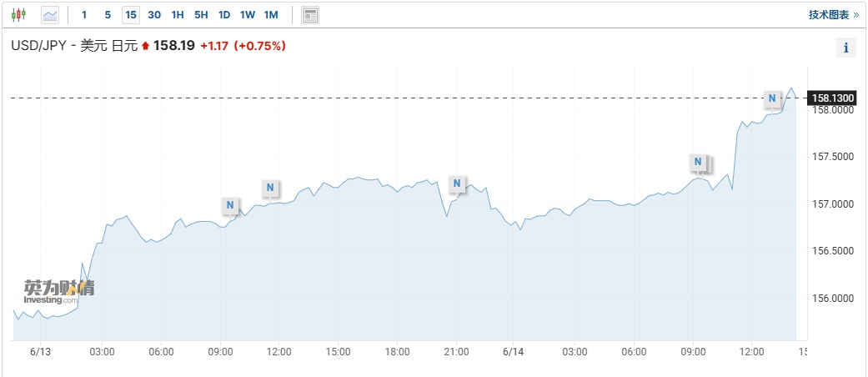Screen dimensions: 868x377
Task: Switch to candlestick chart type
Action: [x=18, y=14]
